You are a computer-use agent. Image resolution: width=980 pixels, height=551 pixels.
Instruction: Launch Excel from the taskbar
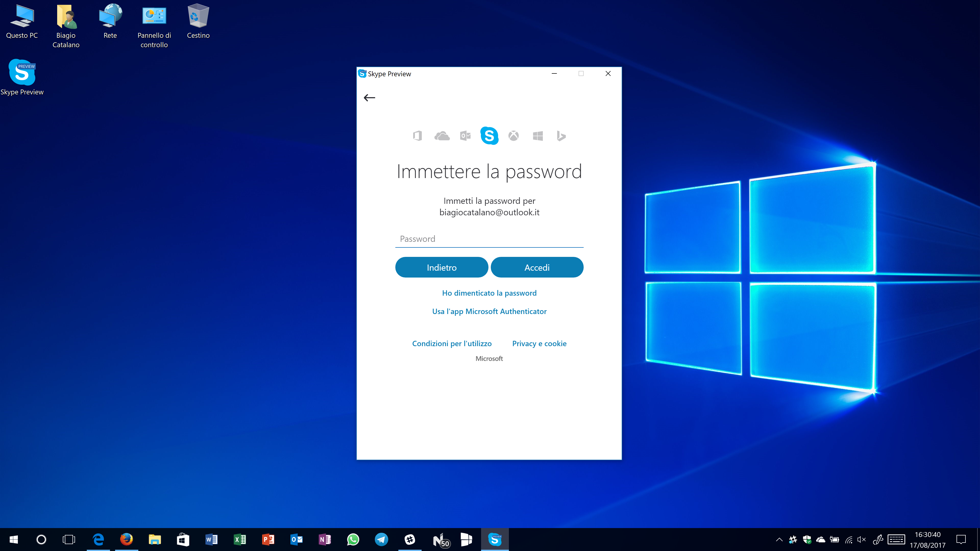click(x=240, y=539)
